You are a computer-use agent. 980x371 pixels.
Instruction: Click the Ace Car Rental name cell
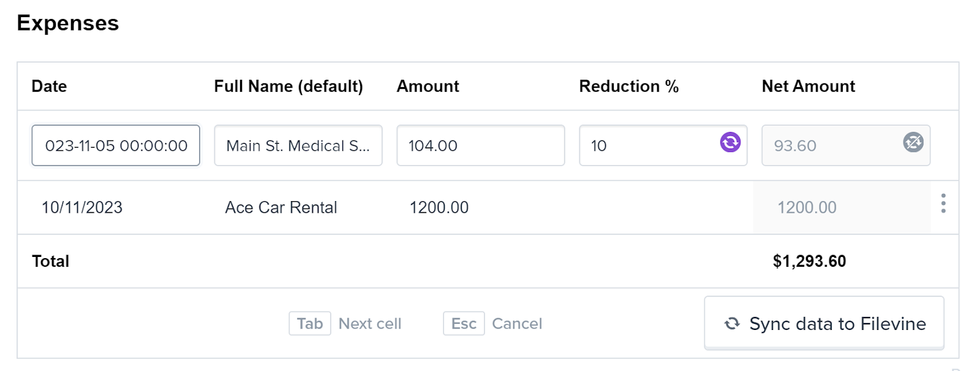click(281, 207)
